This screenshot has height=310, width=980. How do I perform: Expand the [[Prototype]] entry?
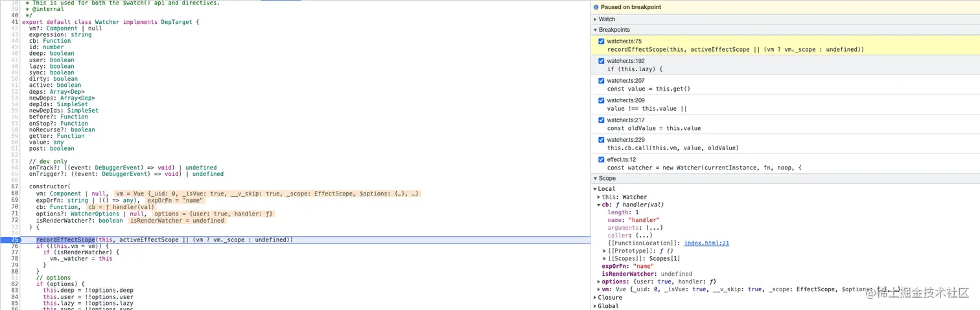(x=605, y=250)
